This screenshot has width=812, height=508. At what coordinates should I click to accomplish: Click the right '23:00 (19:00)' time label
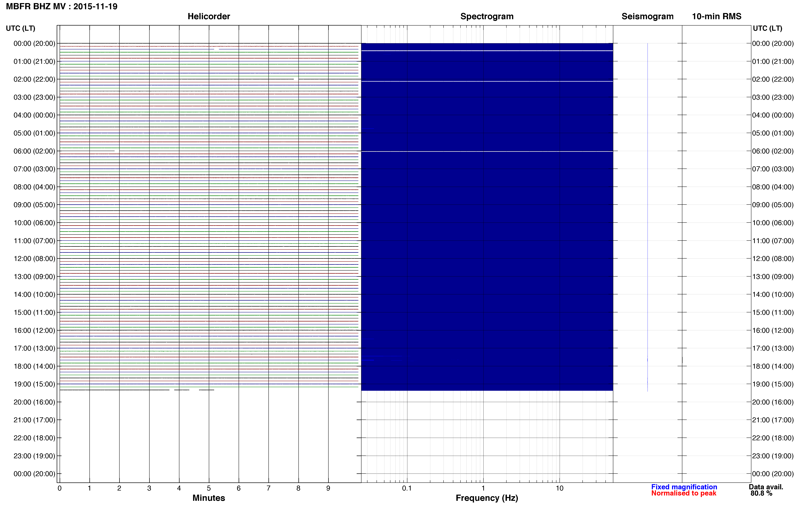773,456
